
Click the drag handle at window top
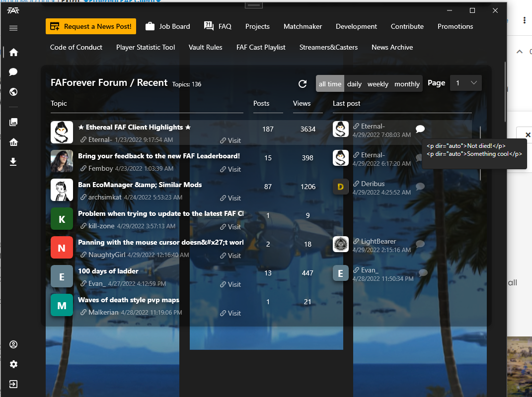253,5
